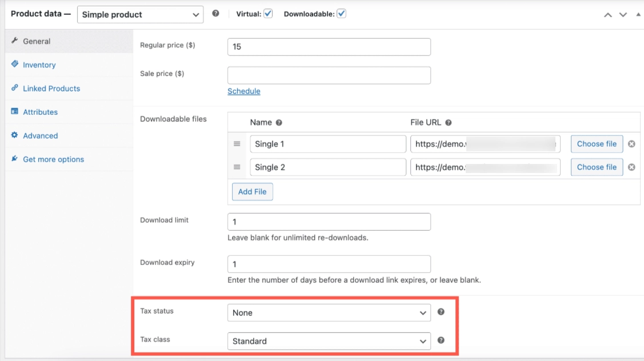Collapse the Product data panel
Image resolution: width=644 pixels, height=361 pixels.
(x=638, y=14)
